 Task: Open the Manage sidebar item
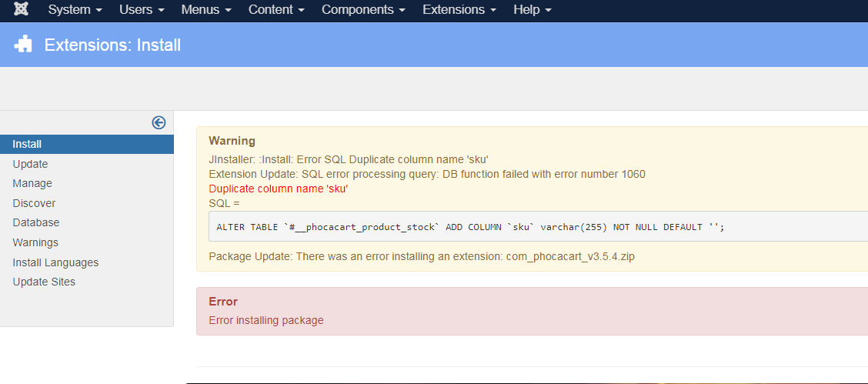coord(32,183)
